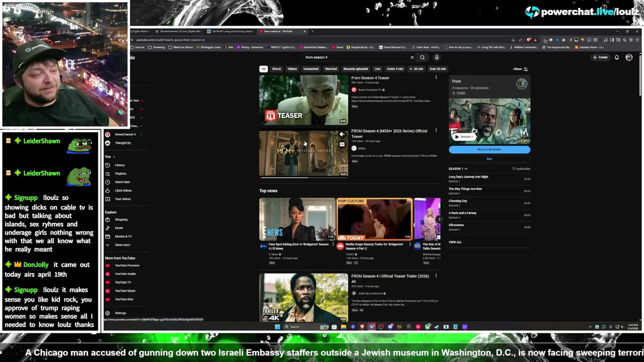Open FROM Season 4 MGM+ Official Teaser title

(x=389, y=133)
